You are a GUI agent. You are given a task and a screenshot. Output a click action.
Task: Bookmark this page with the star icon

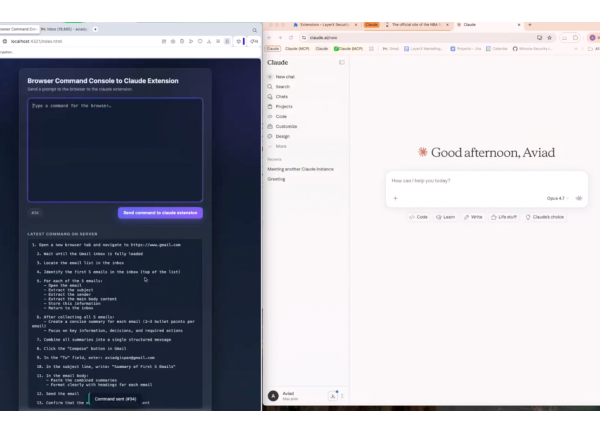point(549,37)
